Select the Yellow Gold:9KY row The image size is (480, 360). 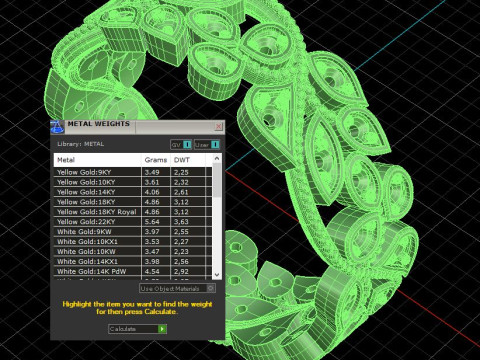(133, 172)
